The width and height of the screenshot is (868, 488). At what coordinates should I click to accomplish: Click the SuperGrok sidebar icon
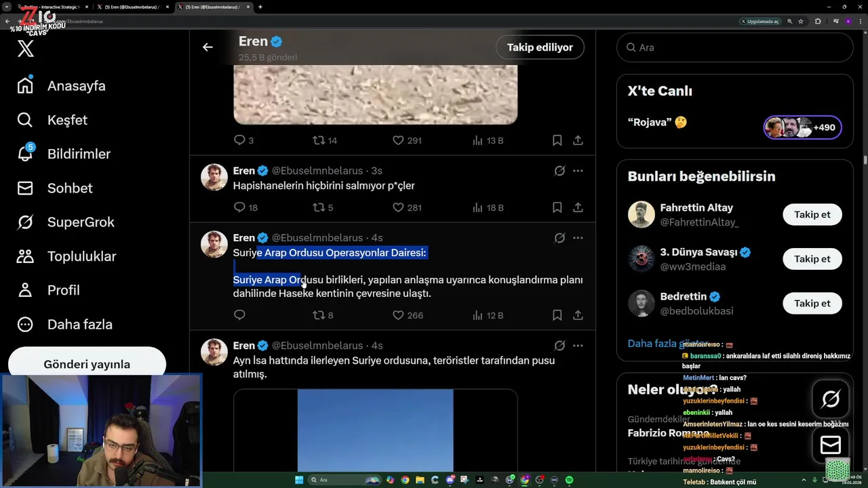25,222
